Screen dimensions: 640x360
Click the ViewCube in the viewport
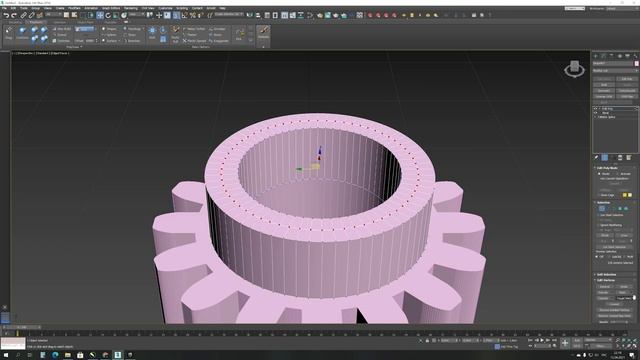click(574, 69)
